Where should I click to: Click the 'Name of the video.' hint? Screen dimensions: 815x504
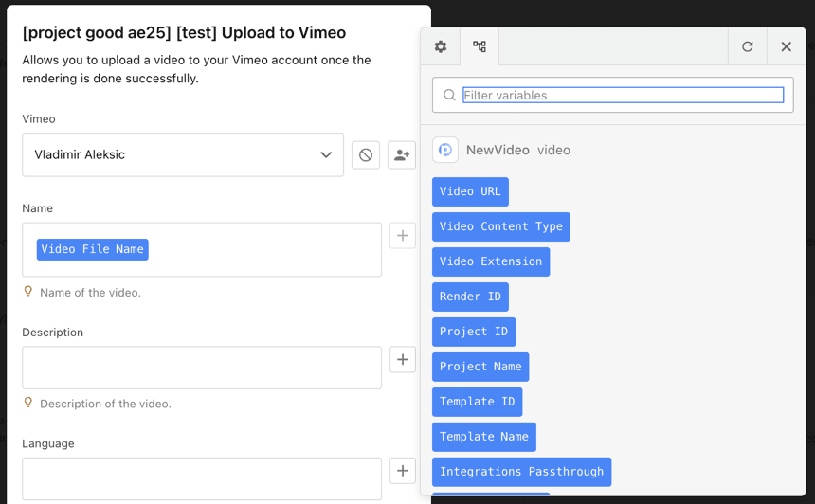coord(90,293)
